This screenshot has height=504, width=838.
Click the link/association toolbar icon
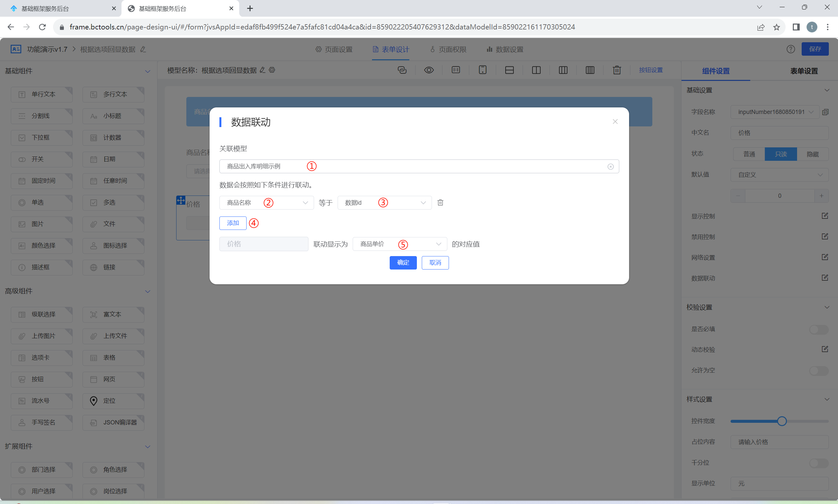point(402,70)
